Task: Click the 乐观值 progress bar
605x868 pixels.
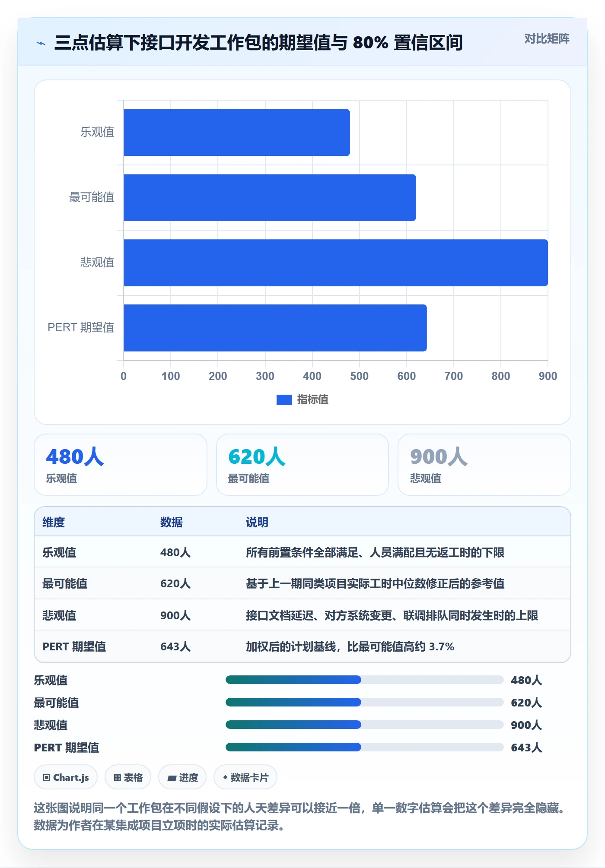Action: pos(364,680)
